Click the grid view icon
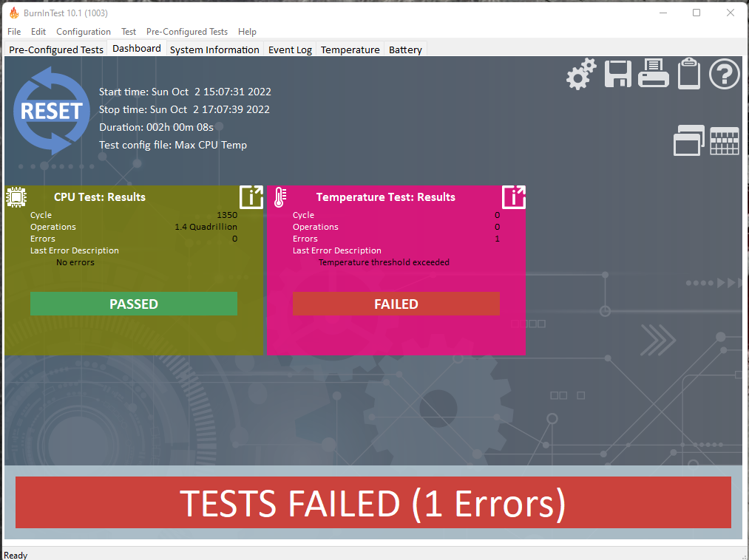The width and height of the screenshot is (749, 560). tap(725, 141)
